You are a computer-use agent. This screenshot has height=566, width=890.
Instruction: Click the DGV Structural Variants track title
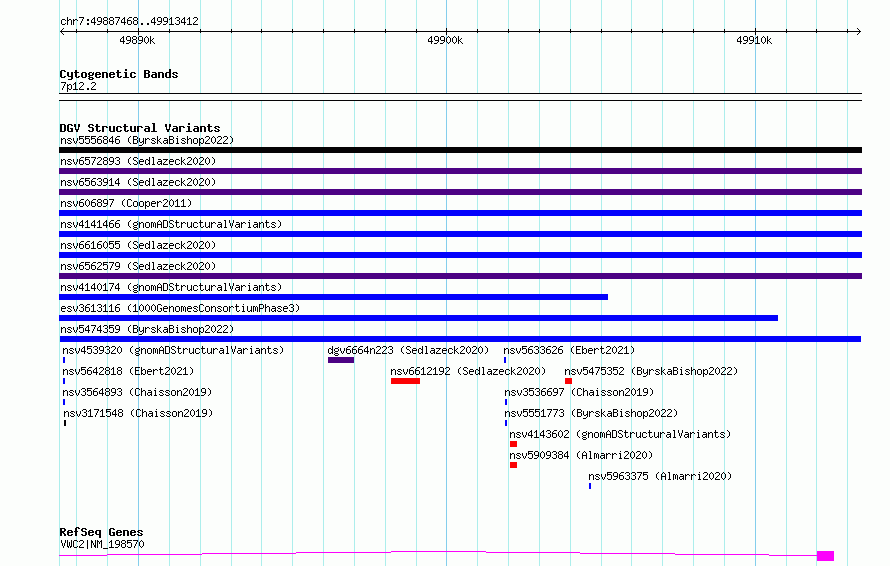coord(140,128)
